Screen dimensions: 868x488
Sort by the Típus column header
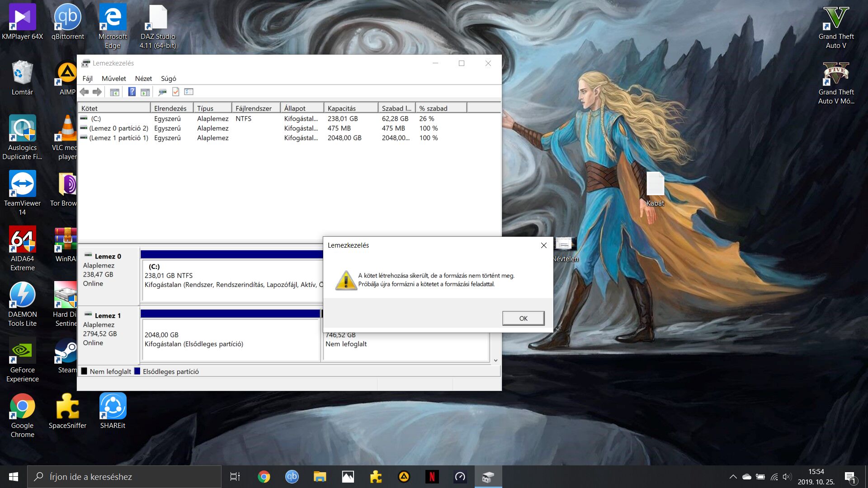pos(212,108)
